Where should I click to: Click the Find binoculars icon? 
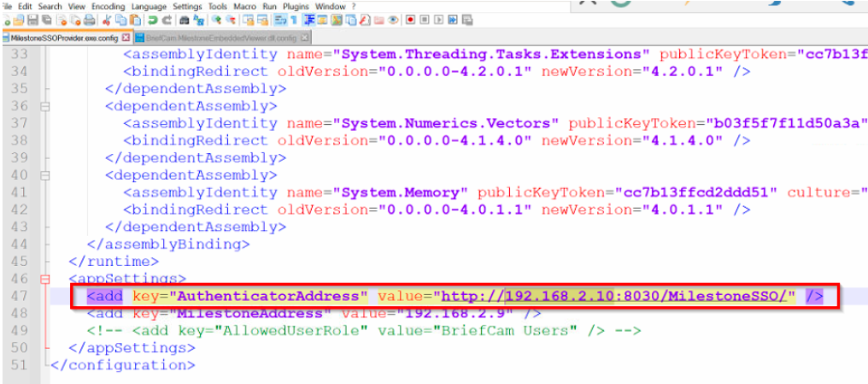184,19
